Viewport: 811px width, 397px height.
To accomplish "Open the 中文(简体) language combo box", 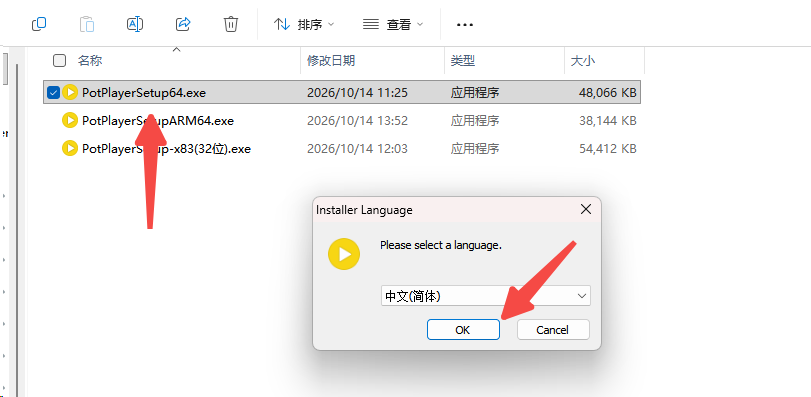I will [486, 296].
